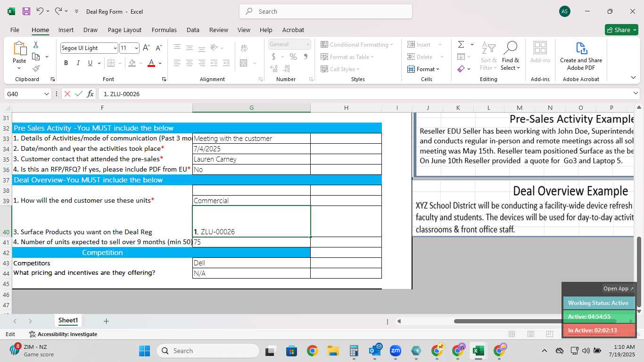Confirm the cell entry with the checkmark

[79, 94]
